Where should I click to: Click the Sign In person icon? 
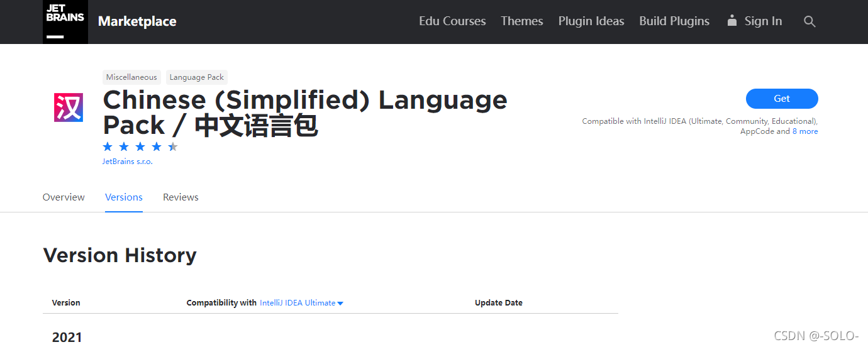pyautogui.click(x=732, y=21)
